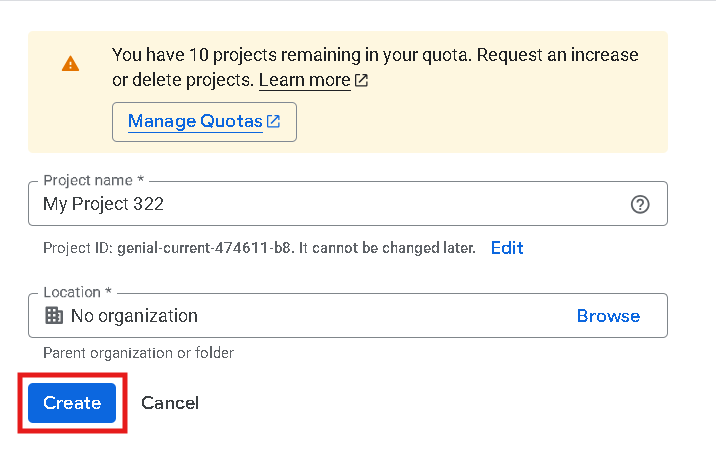The width and height of the screenshot is (716, 467).
Task: Open the Project name help question-mark icon
Action: click(641, 204)
